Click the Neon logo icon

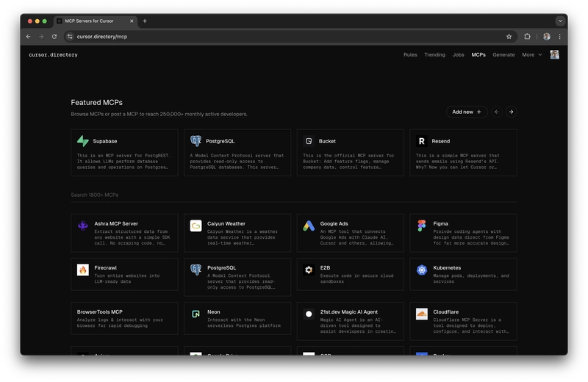point(196,314)
